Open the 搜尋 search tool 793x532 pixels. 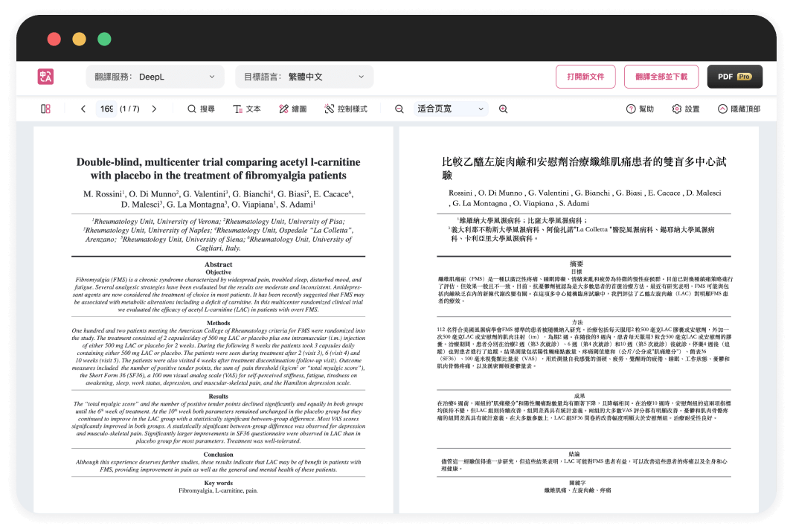click(201, 109)
